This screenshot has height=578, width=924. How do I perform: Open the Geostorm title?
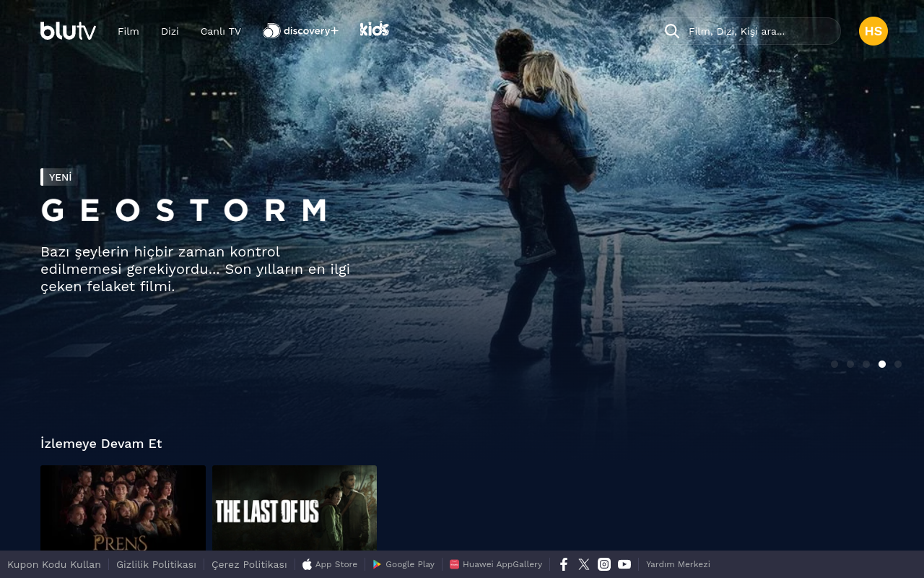186,210
